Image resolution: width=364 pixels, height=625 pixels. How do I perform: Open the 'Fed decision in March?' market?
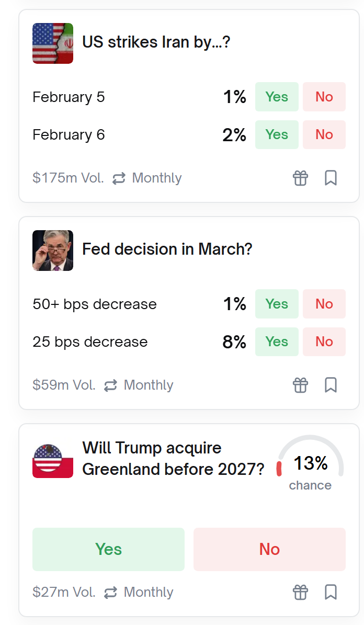point(167,249)
